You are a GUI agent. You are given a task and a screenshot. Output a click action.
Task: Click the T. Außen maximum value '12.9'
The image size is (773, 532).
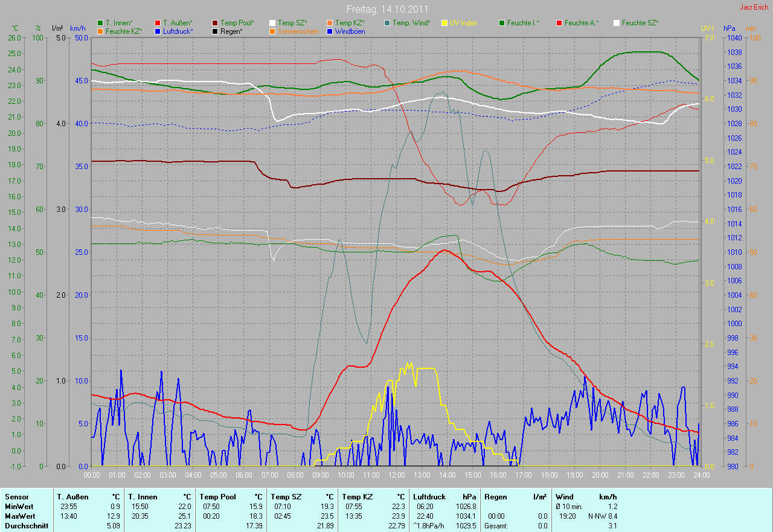coord(114,516)
